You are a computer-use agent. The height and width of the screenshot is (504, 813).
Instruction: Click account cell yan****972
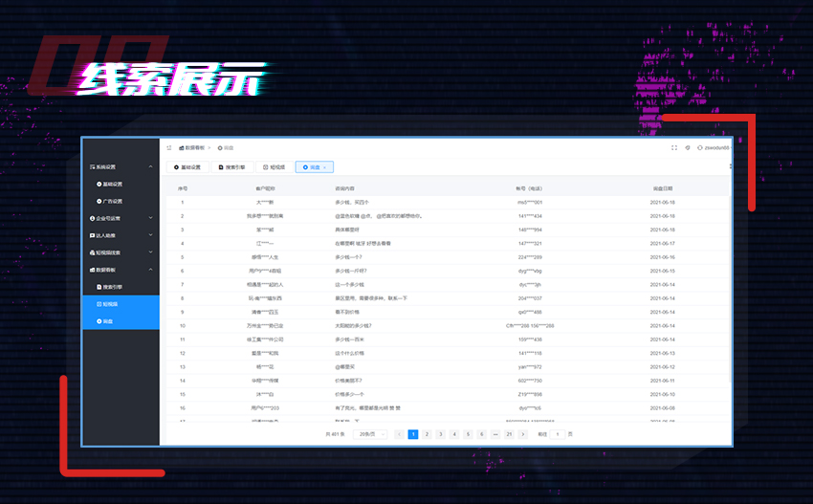530,367
